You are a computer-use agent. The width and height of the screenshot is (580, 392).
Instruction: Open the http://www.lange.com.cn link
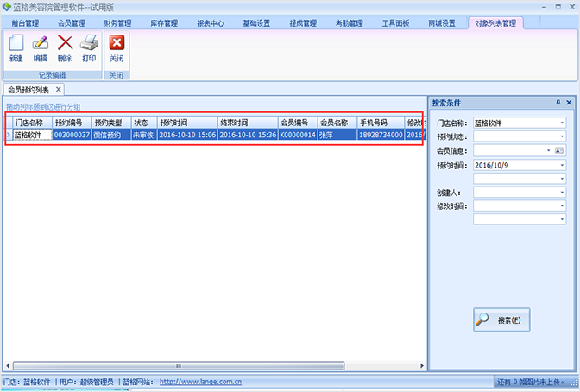(x=200, y=382)
